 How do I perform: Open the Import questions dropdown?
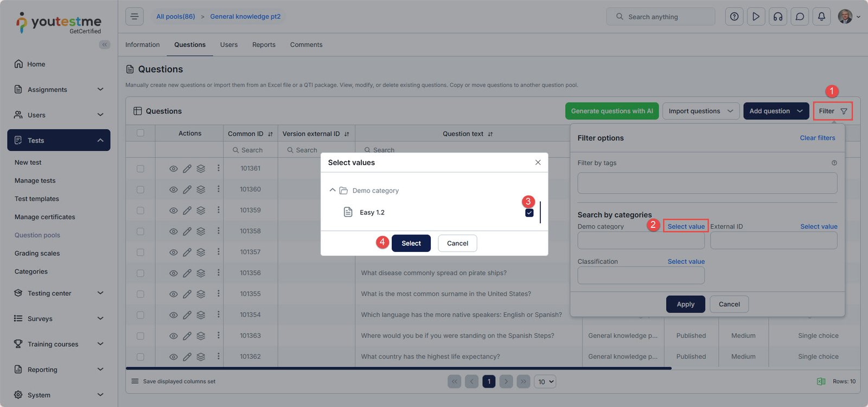[701, 111]
